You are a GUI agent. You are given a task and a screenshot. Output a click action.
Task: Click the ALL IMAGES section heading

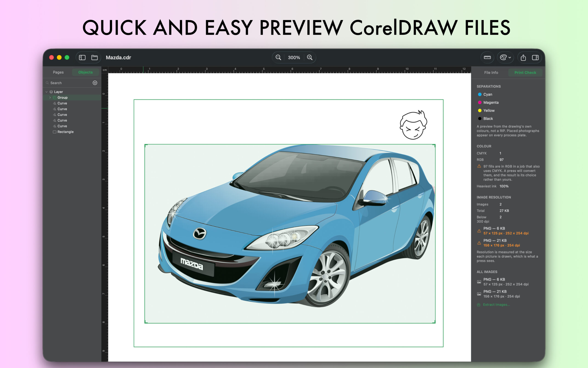[x=487, y=272]
